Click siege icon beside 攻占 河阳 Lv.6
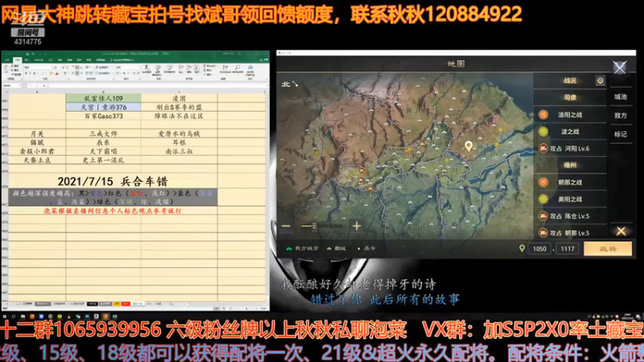Screen dimensions: 644x362 pyautogui.click(x=543, y=148)
